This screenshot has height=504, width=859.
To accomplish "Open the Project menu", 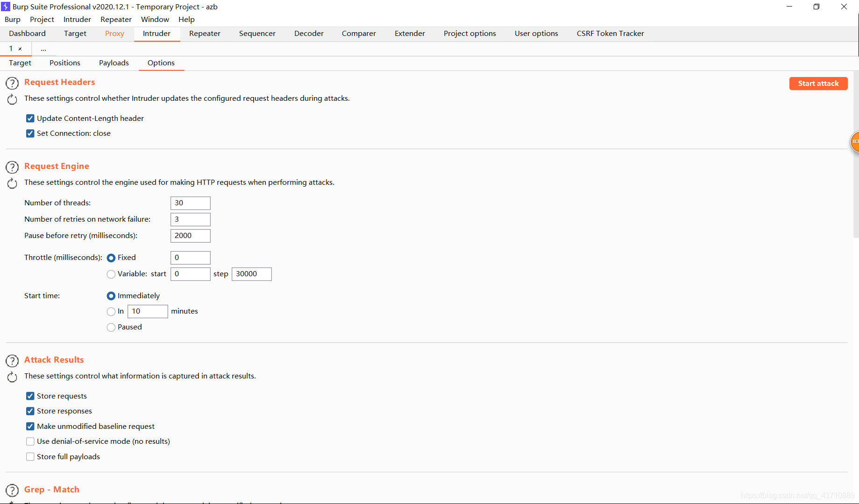I will point(42,19).
